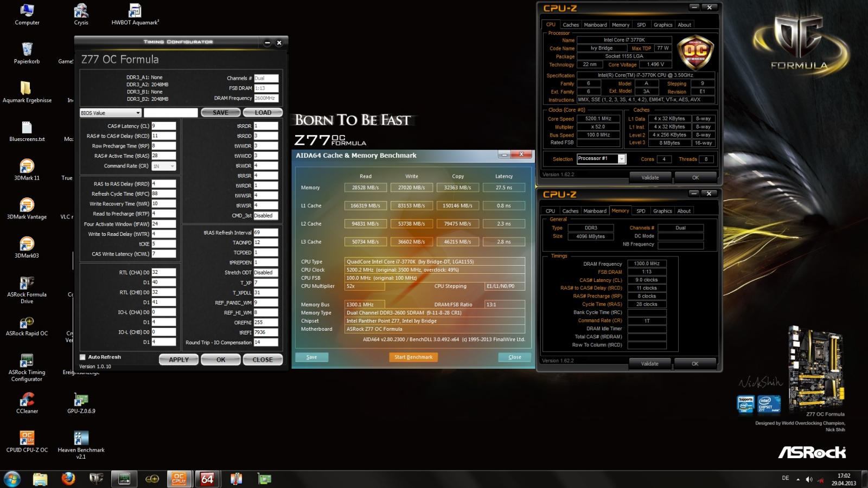Select the ASRock Formula Drive icon
The width and height of the screenshot is (868, 488).
click(x=27, y=290)
